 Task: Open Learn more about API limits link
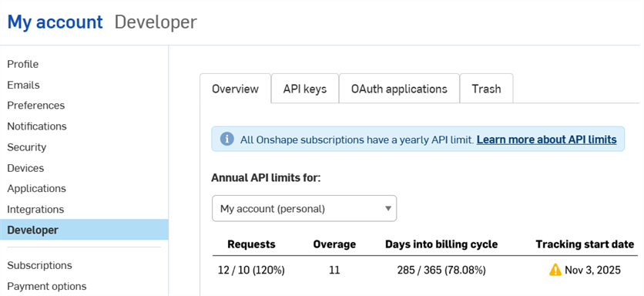point(547,140)
